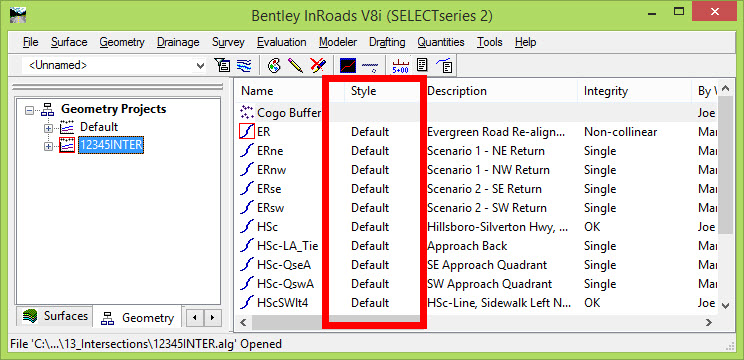Open the style manager palette icon
Image resolution: width=744 pixels, height=360 pixels.
pos(274,65)
